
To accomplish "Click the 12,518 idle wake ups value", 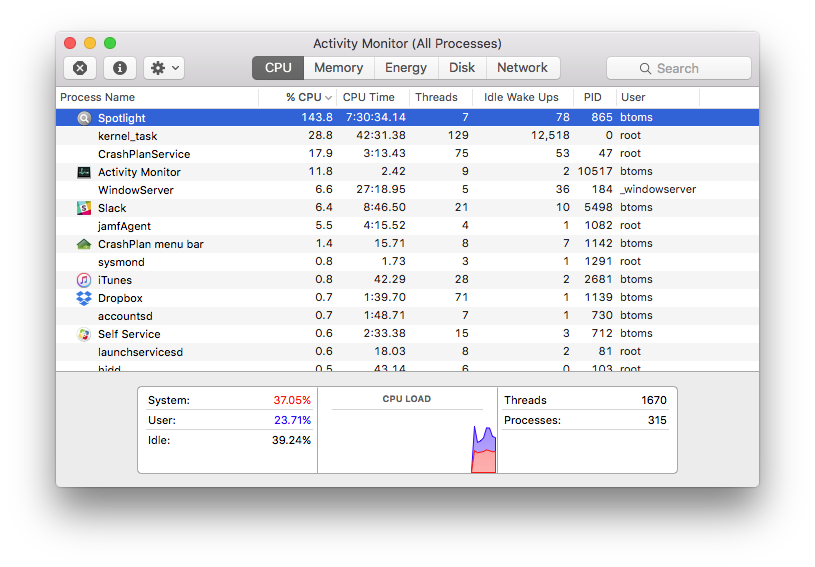I will (x=550, y=136).
